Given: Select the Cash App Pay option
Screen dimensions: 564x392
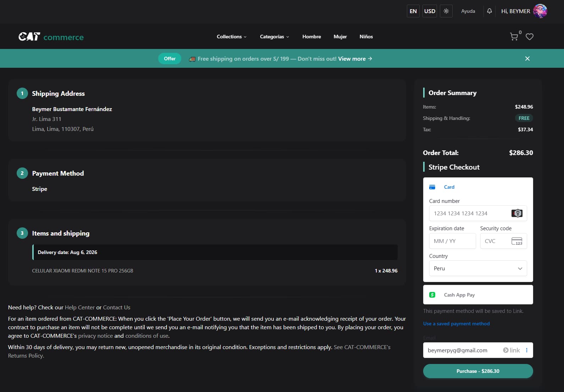Looking at the screenshot, I should click(478, 295).
